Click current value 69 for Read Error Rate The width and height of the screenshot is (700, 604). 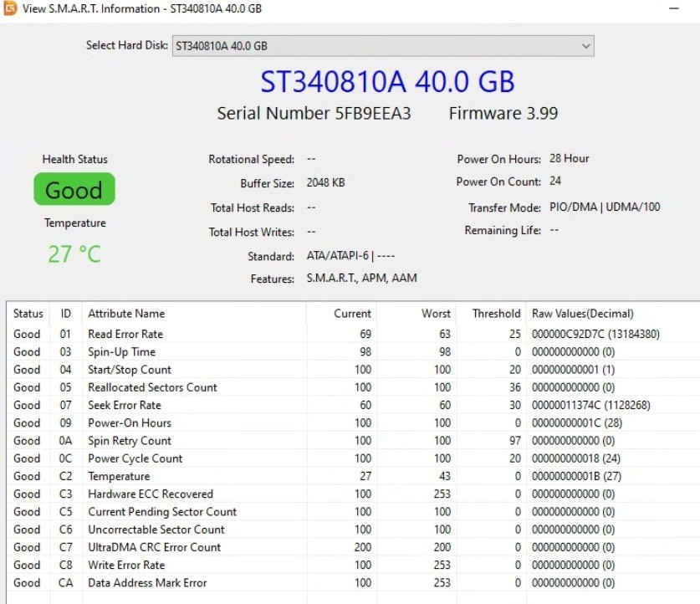coord(365,334)
